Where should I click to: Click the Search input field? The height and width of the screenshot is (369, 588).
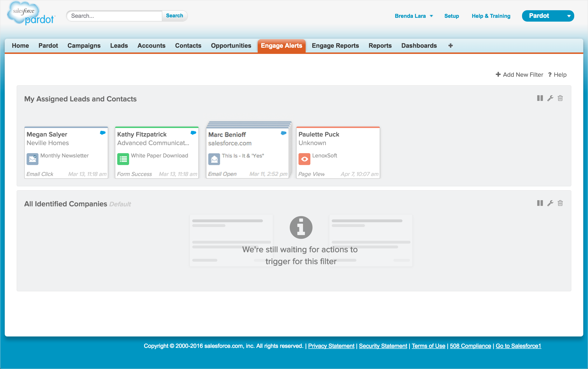(x=115, y=16)
